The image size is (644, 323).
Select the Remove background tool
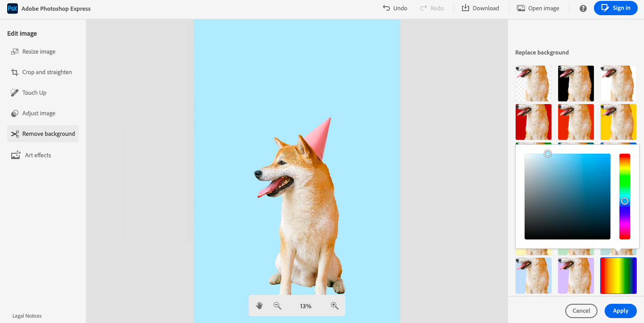[48, 134]
